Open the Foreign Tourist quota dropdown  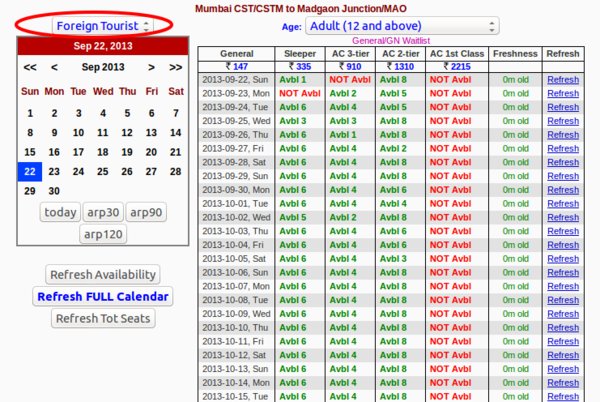[103, 24]
